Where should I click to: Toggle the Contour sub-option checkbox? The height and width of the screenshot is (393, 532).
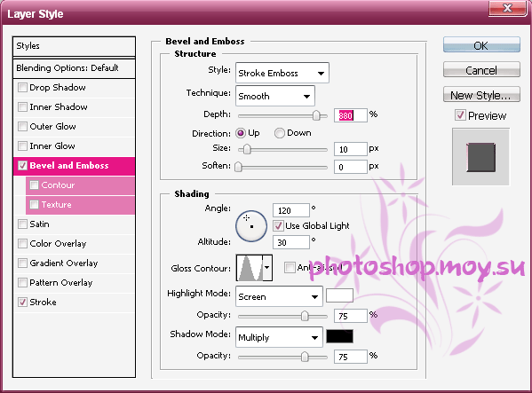point(34,185)
